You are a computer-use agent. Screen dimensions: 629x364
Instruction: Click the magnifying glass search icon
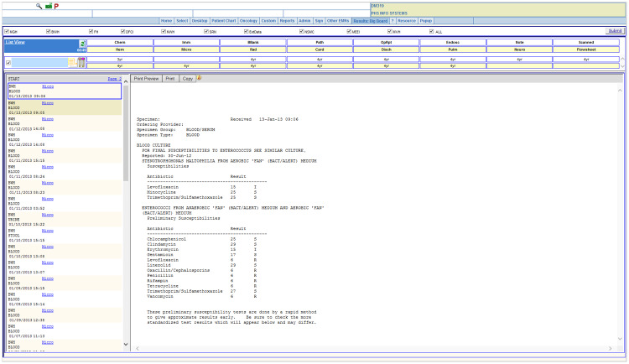coord(39,5)
